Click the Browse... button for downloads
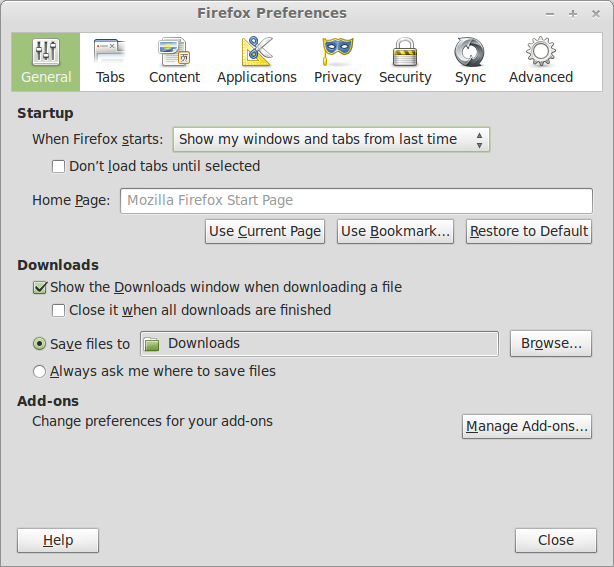This screenshot has height=567, width=614. (x=551, y=343)
